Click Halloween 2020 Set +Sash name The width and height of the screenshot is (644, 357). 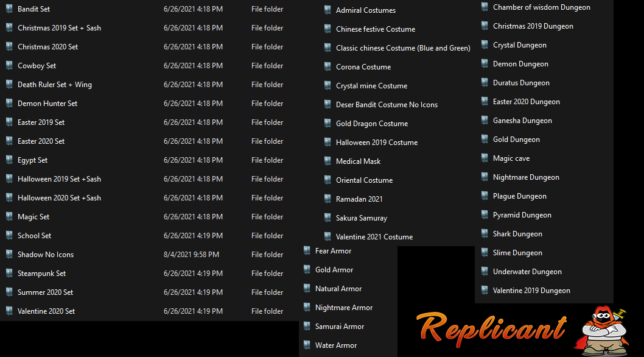(x=59, y=198)
